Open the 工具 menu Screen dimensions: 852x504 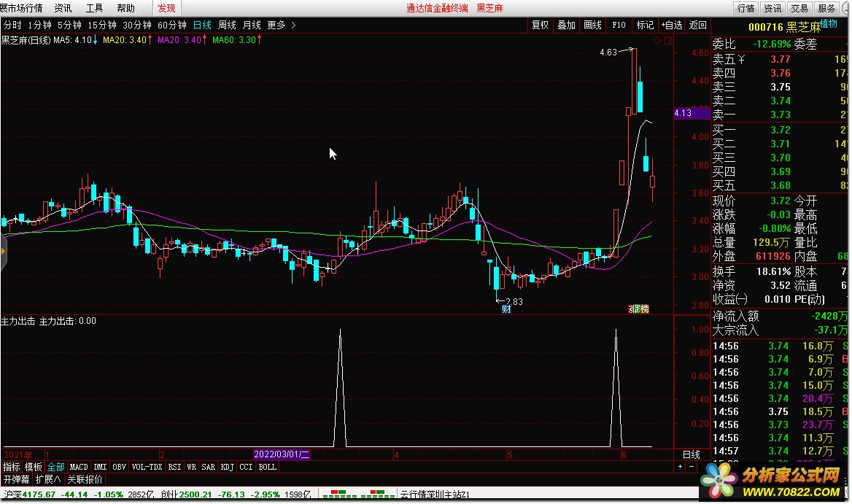pos(95,8)
